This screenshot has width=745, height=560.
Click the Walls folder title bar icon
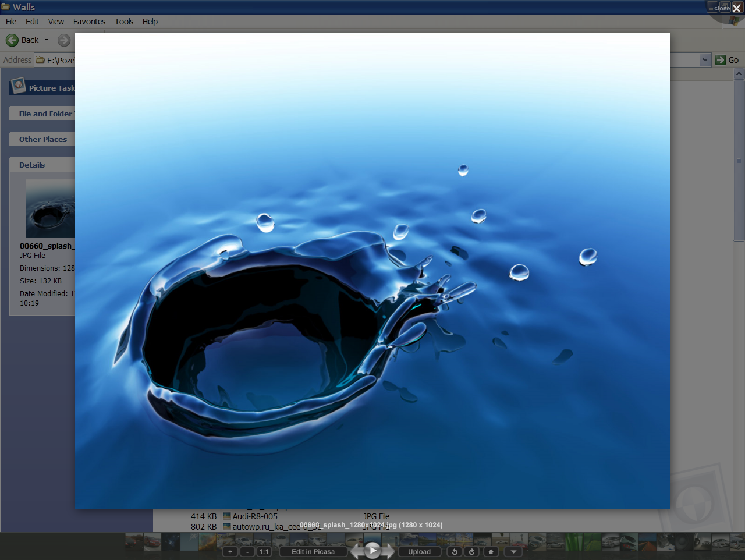(6, 7)
